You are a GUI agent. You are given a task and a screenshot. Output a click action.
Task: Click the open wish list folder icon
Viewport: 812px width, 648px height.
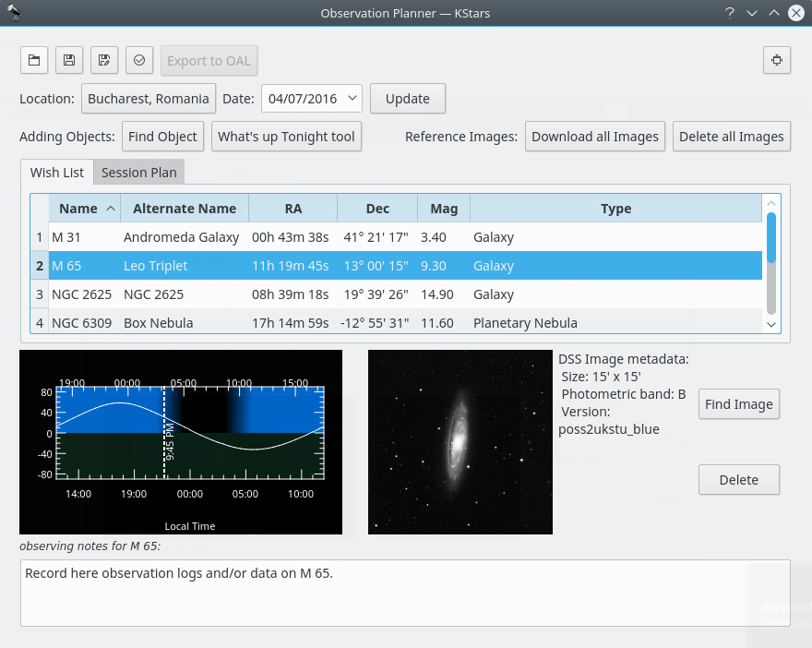click(x=34, y=61)
